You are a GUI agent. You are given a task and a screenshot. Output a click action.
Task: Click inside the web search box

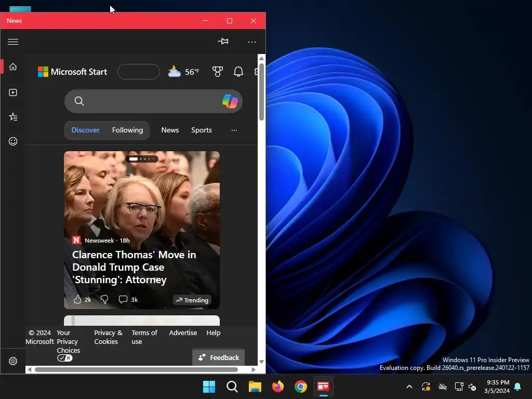[153, 101]
